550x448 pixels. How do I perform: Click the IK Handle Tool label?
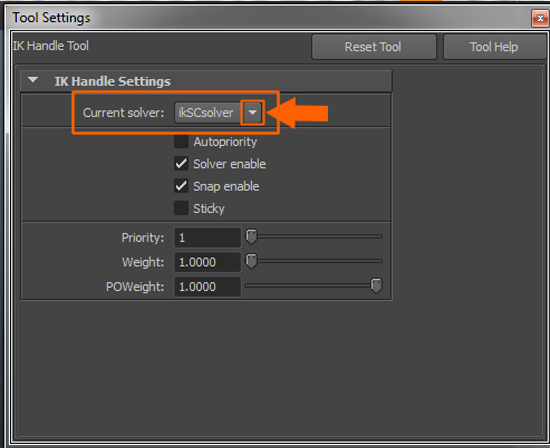(51, 46)
